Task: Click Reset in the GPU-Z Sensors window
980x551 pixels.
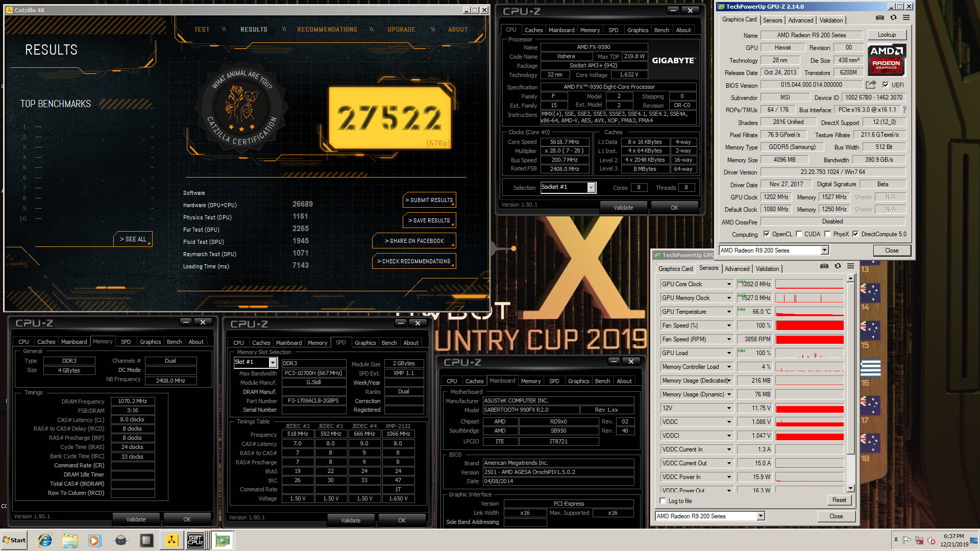Action: tap(839, 500)
